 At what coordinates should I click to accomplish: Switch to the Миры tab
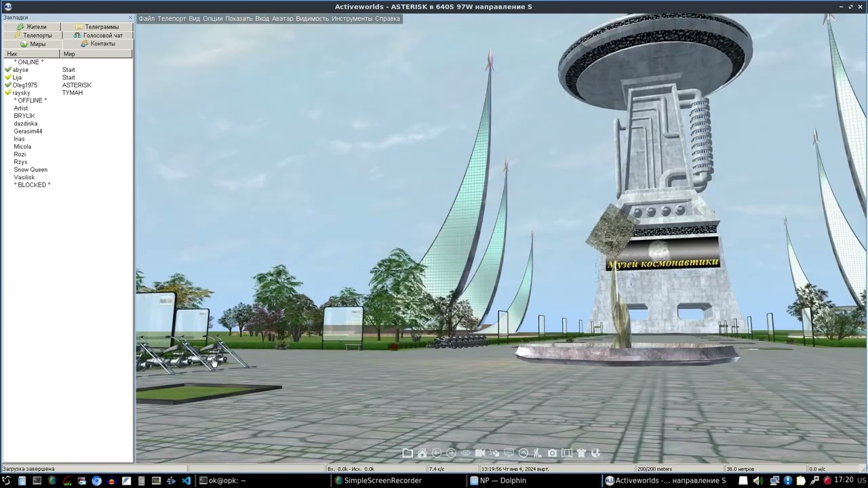33,43
